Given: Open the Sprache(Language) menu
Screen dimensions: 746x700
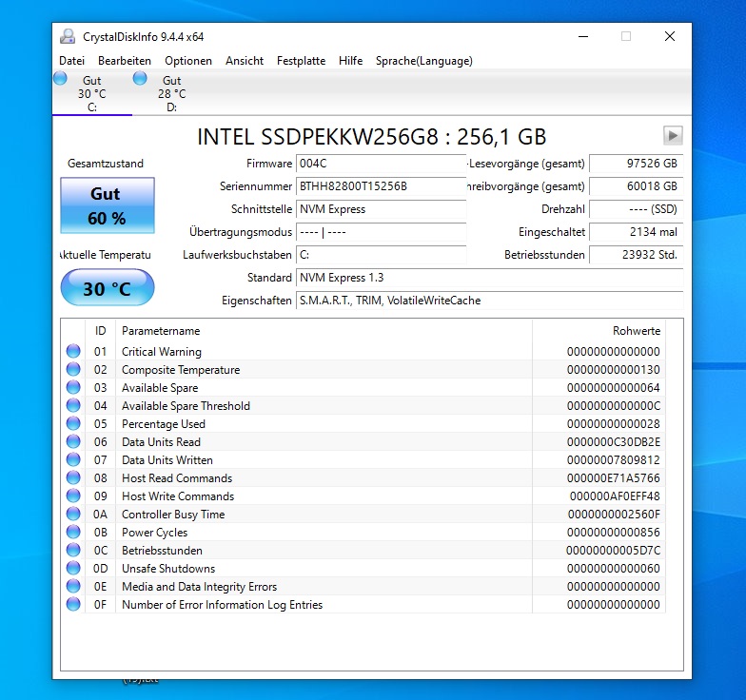Looking at the screenshot, I should pos(424,61).
